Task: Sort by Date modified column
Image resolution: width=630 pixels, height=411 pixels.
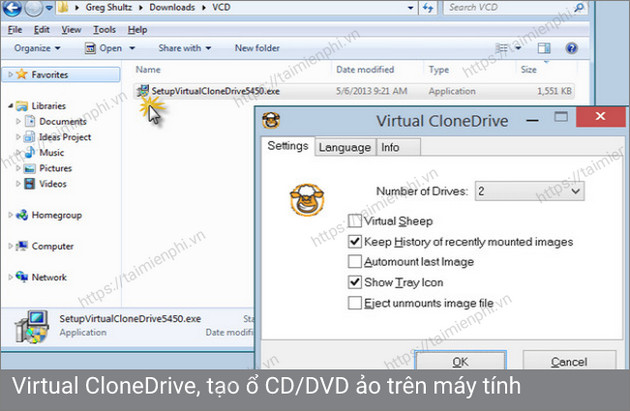Action: click(365, 70)
